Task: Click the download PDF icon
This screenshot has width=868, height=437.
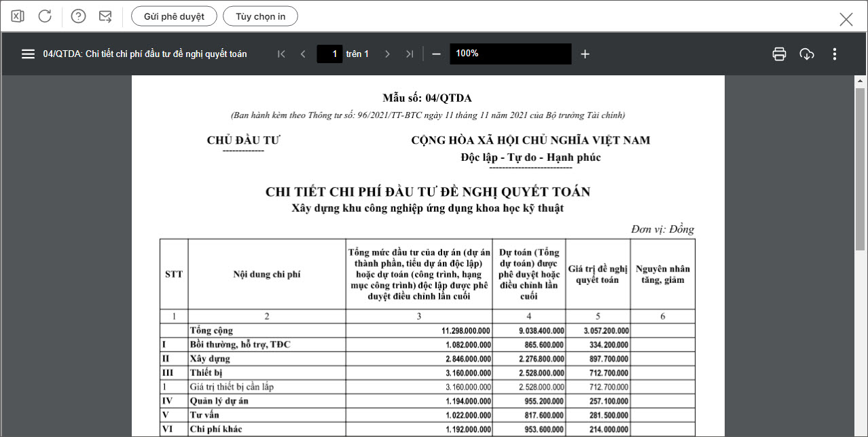Action: tap(807, 54)
